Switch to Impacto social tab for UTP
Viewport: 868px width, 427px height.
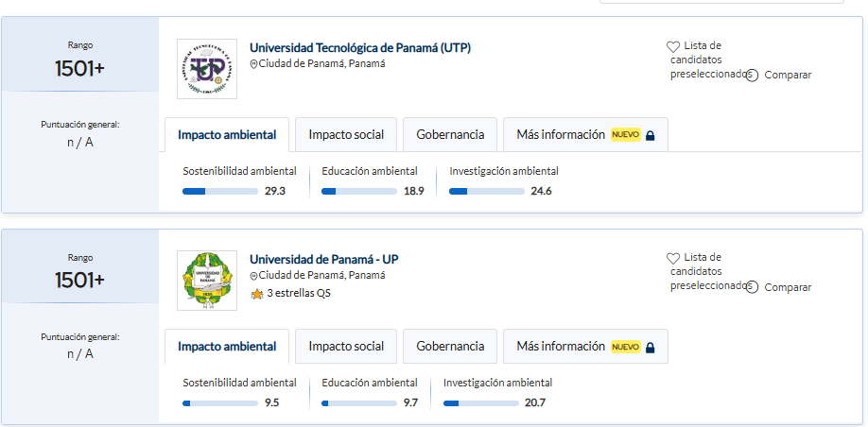(346, 134)
